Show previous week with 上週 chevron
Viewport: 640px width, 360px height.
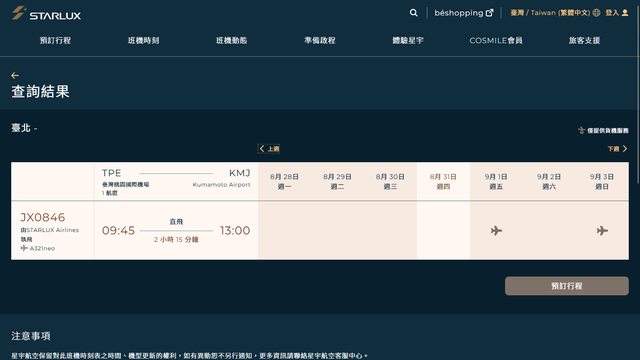tap(269, 149)
